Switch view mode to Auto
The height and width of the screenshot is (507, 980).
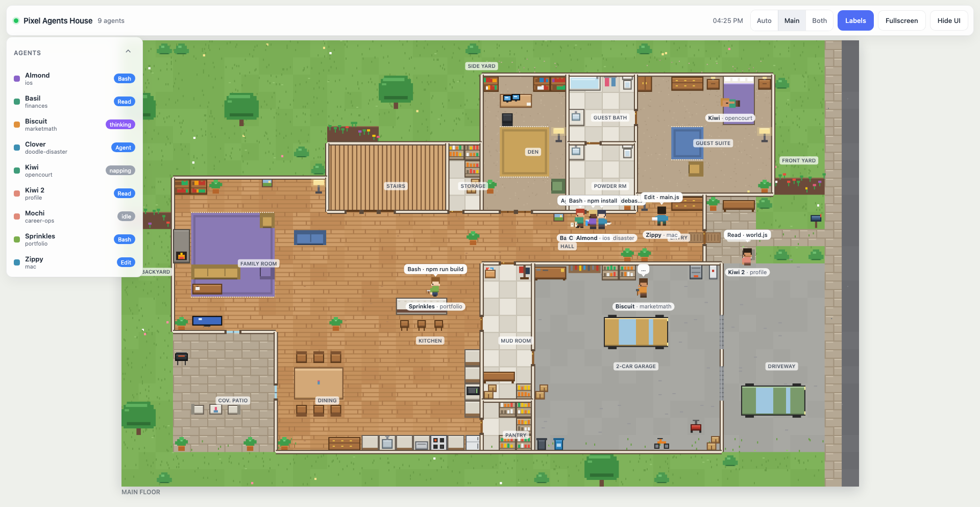764,21
